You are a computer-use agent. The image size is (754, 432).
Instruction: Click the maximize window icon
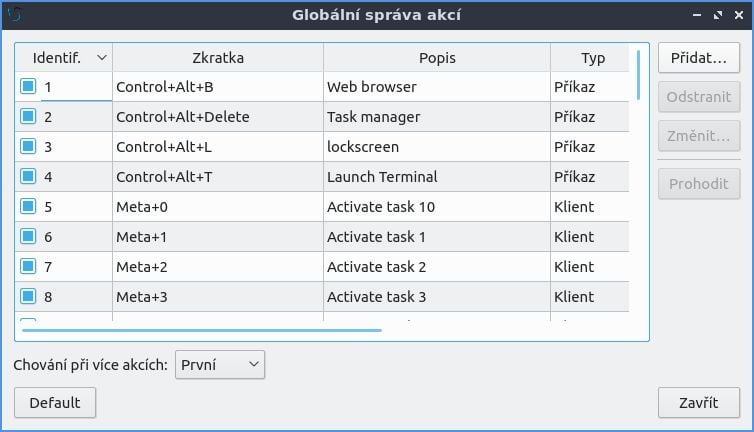tap(718, 15)
